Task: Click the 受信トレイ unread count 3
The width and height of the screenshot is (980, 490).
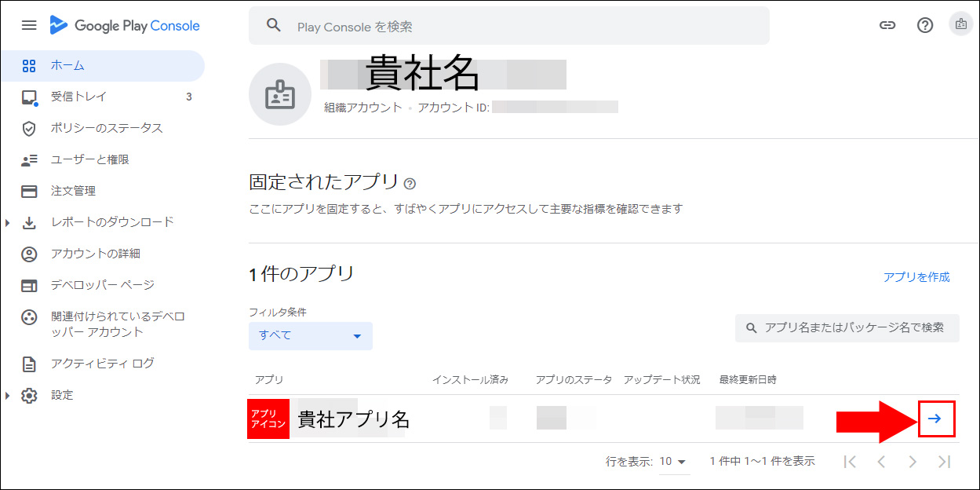Action: [x=189, y=97]
